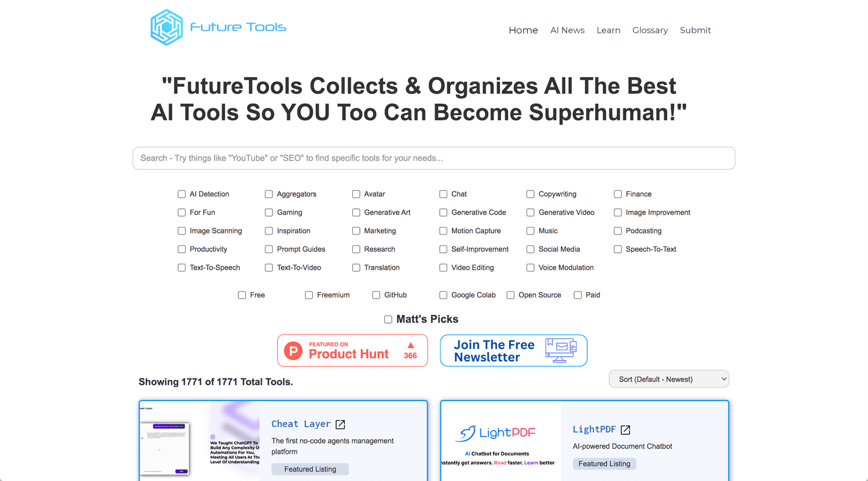Image resolution: width=868 pixels, height=481 pixels.
Task: Open the LightPDF tool title link
Action: pos(594,429)
